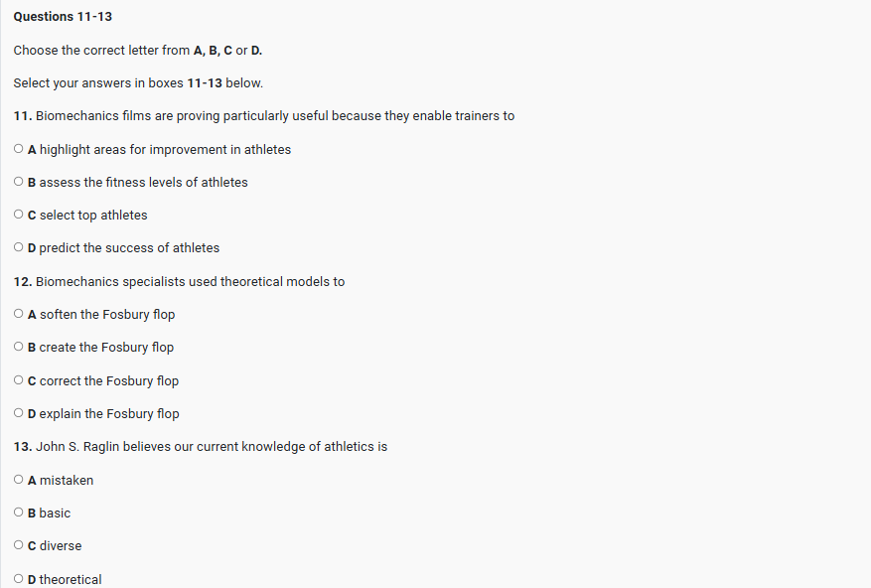Choose radio circle for 'create the Fosbury flop'
The height and width of the screenshot is (588, 871).
(19, 347)
